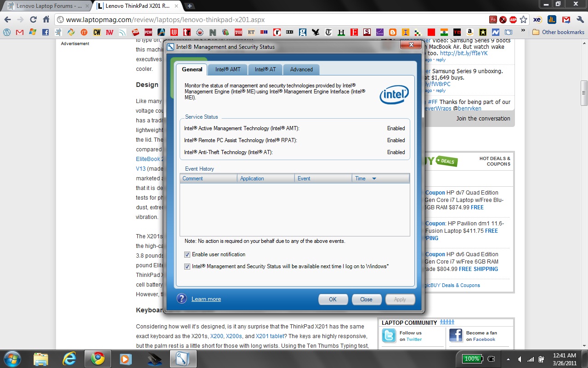Image resolution: width=588 pixels, height=368 pixels.
Task: Open the India flag bookmark
Action: 444,32
